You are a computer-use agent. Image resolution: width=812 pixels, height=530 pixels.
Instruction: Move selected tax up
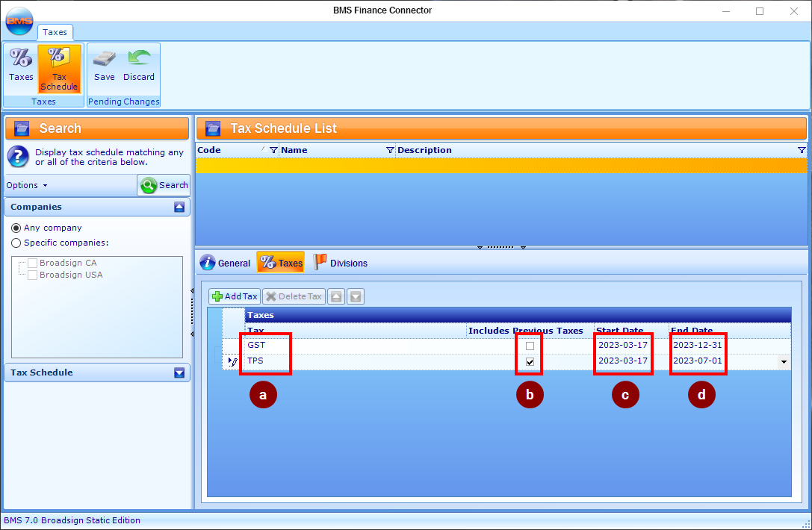336,296
